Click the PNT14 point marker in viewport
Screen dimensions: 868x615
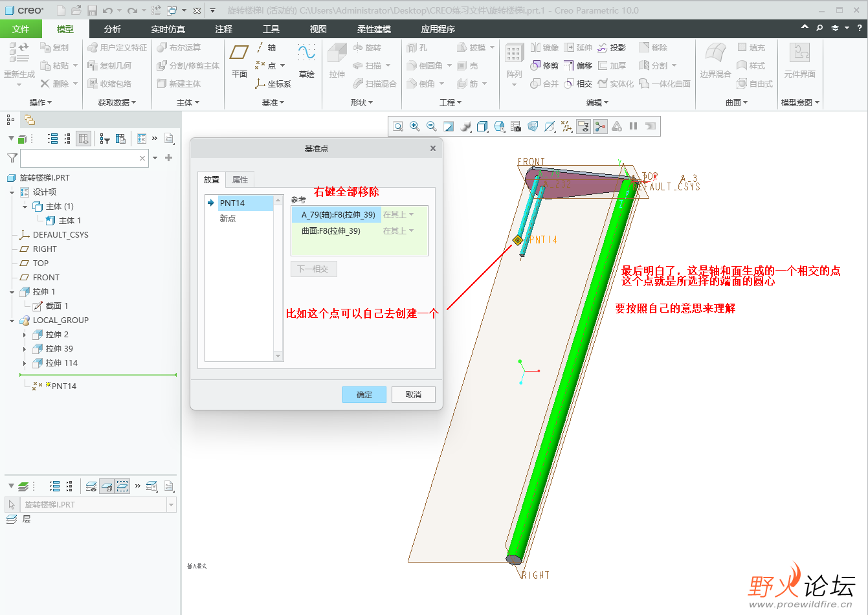pyautogui.click(x=518, y=240)
